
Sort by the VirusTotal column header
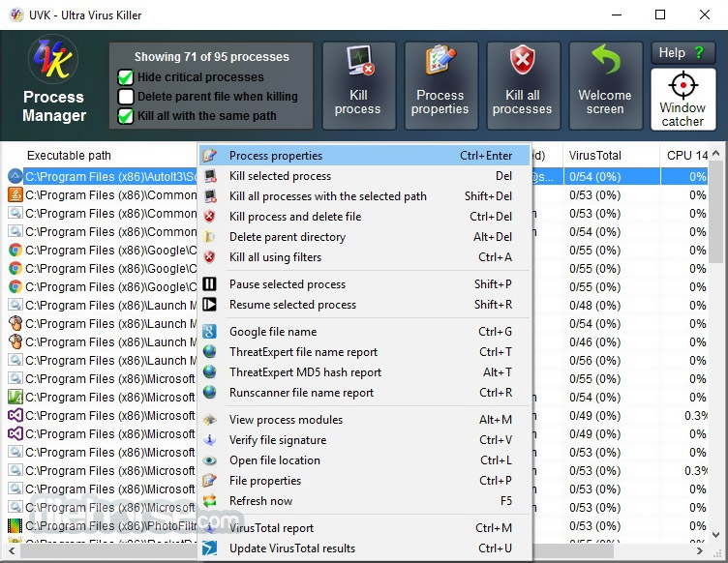tap(611, 156)
